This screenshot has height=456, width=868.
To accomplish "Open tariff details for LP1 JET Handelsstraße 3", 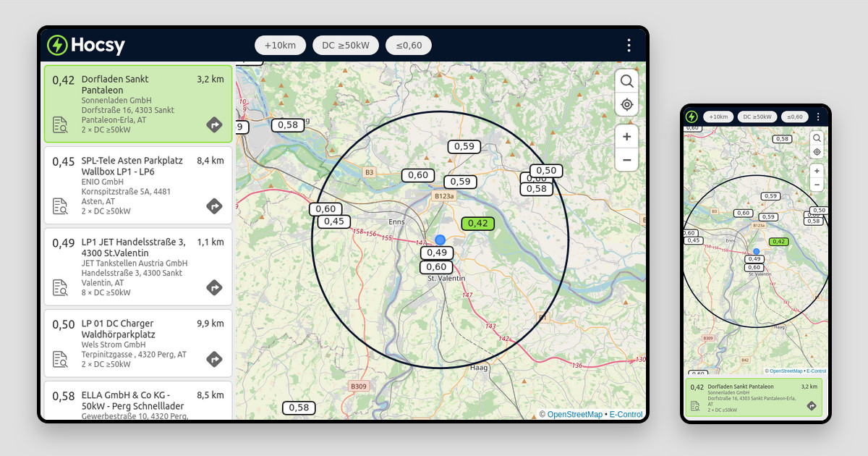I will pyautogui.click(x=60, y=287).
